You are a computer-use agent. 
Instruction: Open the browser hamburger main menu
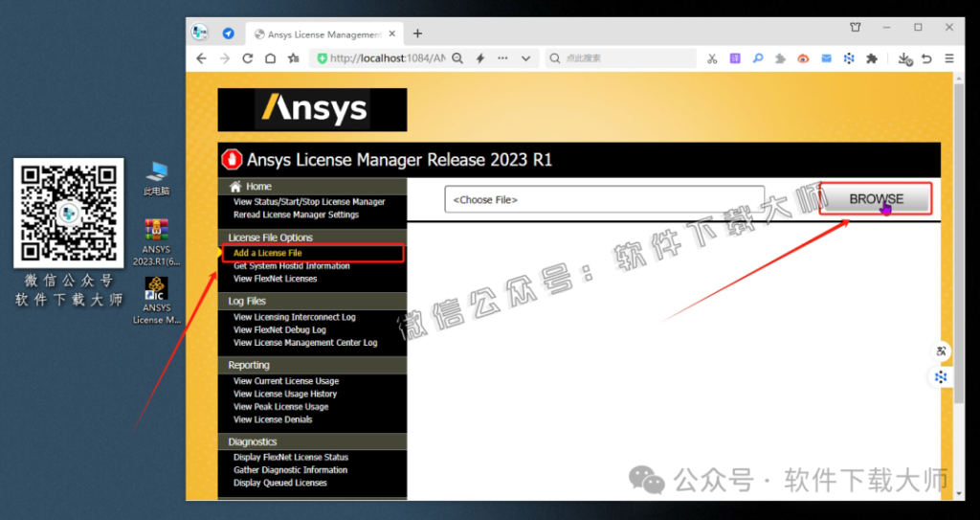point(949,58)
